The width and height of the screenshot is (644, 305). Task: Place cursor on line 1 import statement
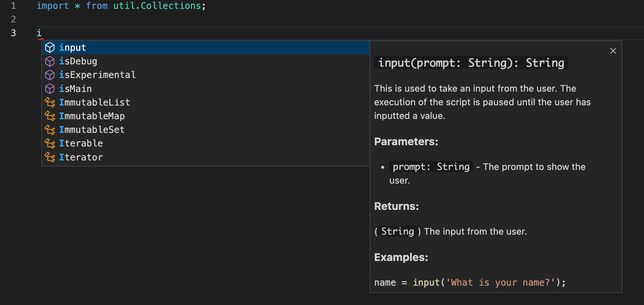point(121,6)
